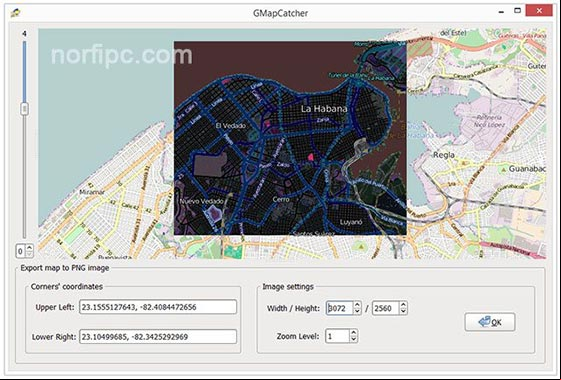
Task: Minimize the GMapCatcher window
Action: (x=501, y=11)
